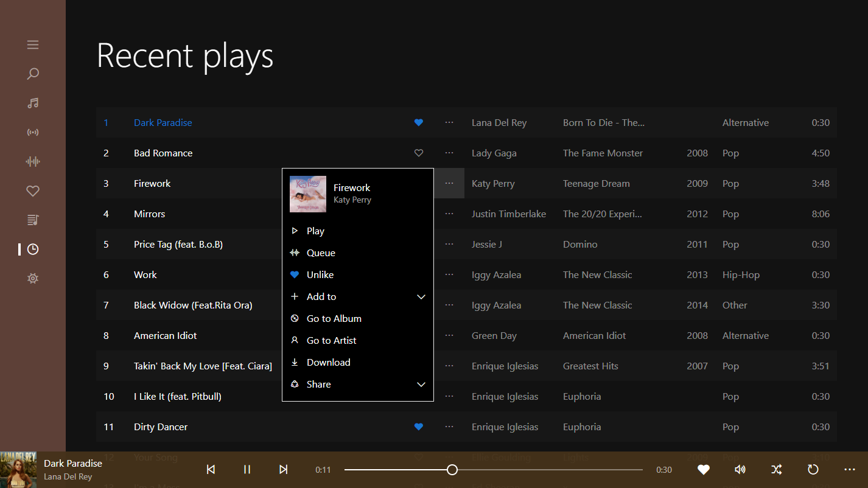Open the search page from the sidebar
This screenshot has width=868, height=488.
[x=33, y=74]
